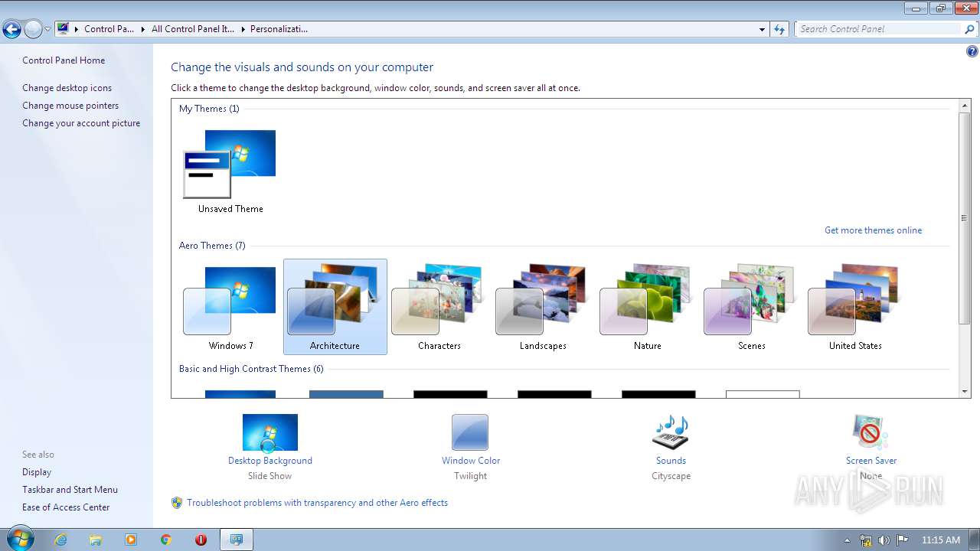Click the Window Color text link
Viewport: 980px width, 551px height.
coord(471,461)
